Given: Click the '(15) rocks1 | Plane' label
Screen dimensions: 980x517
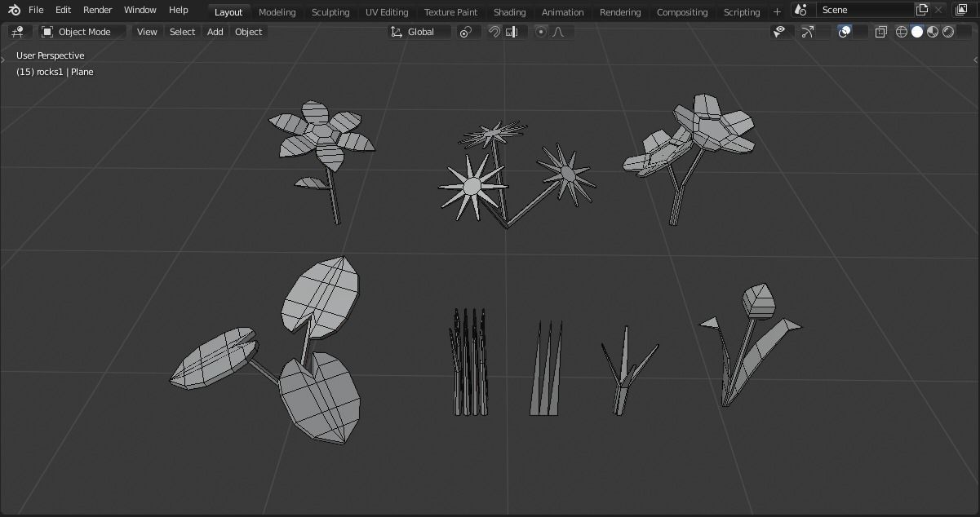Looking at the screenshot, I should coord(55,72).
